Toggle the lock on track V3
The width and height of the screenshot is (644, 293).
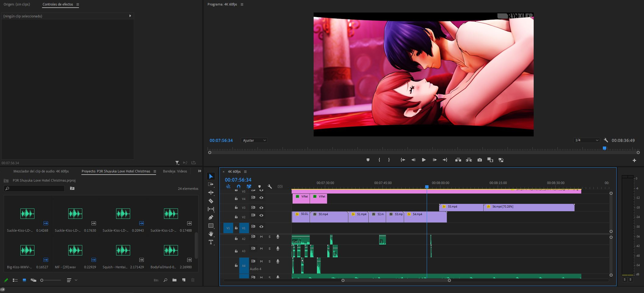(236, 208)
